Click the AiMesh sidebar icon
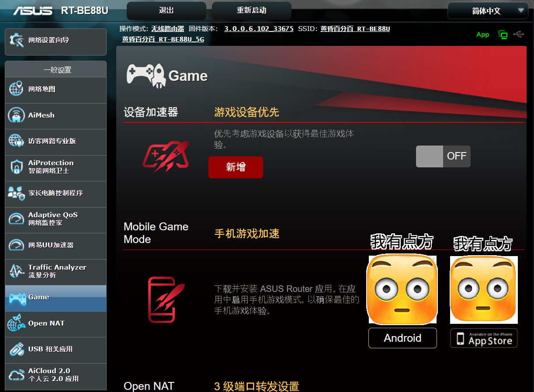 [x=16, y=115]
